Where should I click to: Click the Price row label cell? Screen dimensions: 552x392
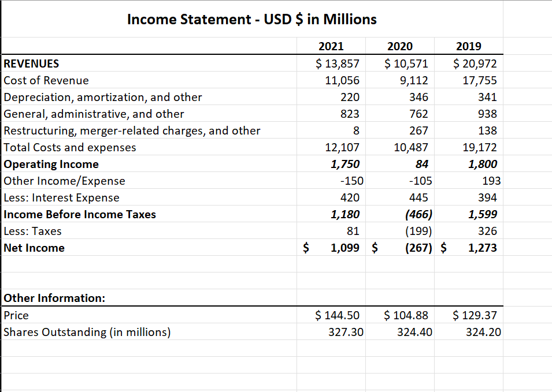point(16,315)
